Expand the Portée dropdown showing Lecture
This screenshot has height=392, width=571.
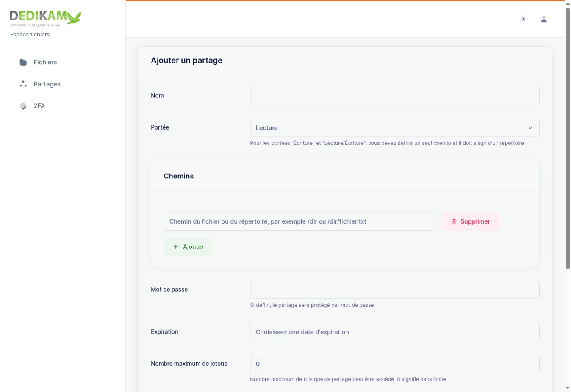[395, 128]
